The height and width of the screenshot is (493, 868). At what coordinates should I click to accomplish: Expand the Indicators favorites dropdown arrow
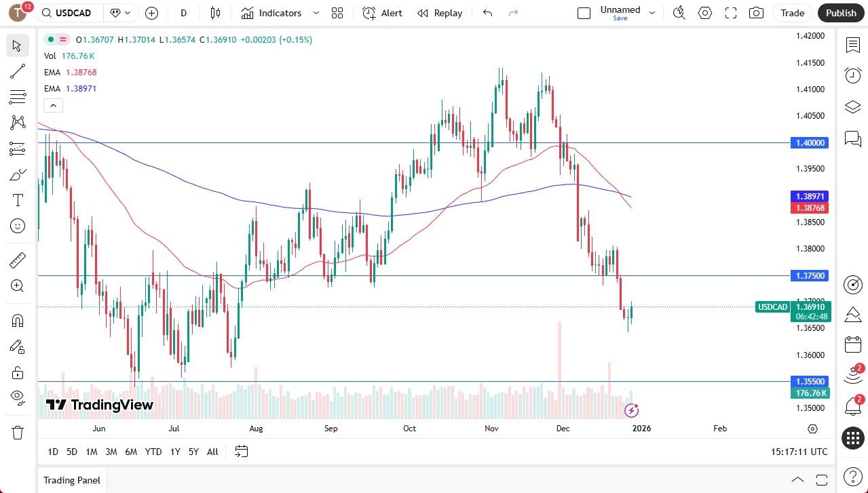[x=316, y=13]
